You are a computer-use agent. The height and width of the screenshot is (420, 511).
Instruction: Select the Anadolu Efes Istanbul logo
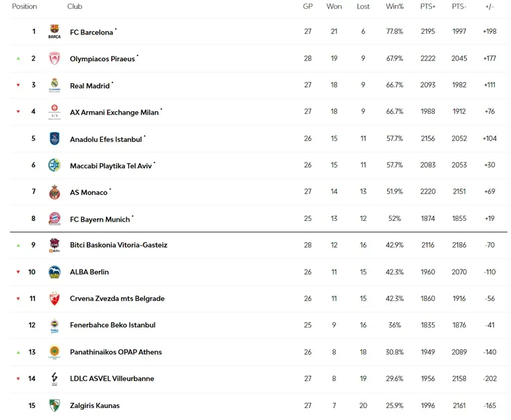point(55,138)
